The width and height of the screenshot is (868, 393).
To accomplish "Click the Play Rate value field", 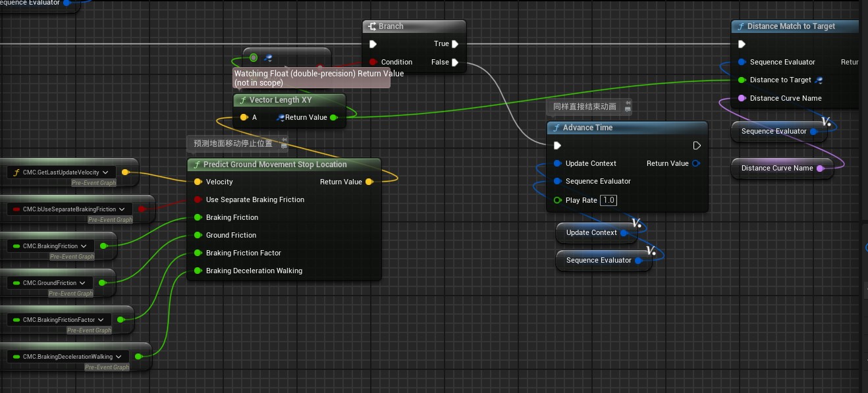I will coord(608,200).
